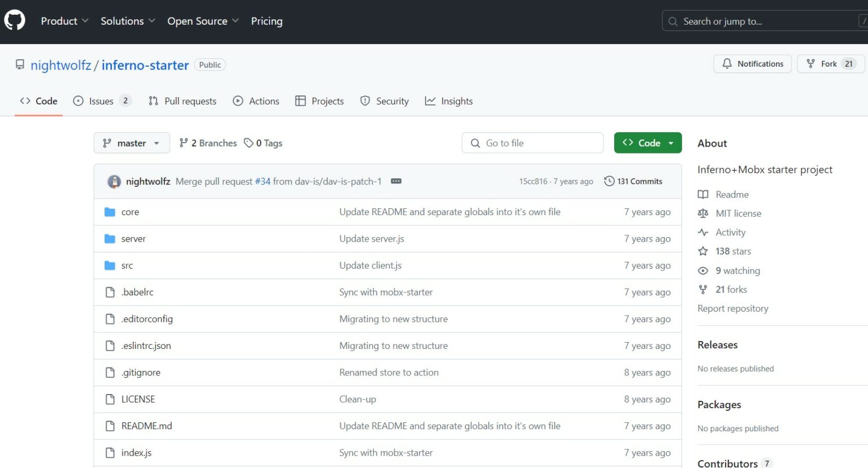Open the Product menu dropdown
Image resolution: width=868 pixels, height=468 pixels.
pyautogui.click(x=63, y=21)
